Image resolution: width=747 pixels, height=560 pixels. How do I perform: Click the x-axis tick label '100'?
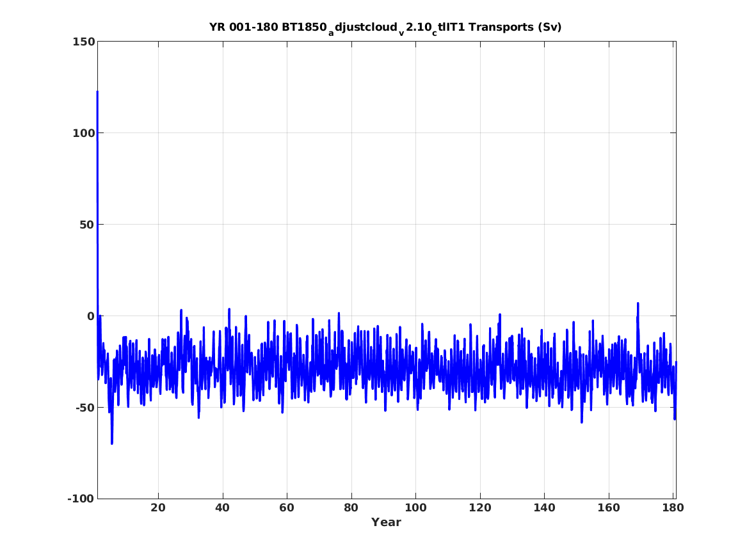(415, 508)
